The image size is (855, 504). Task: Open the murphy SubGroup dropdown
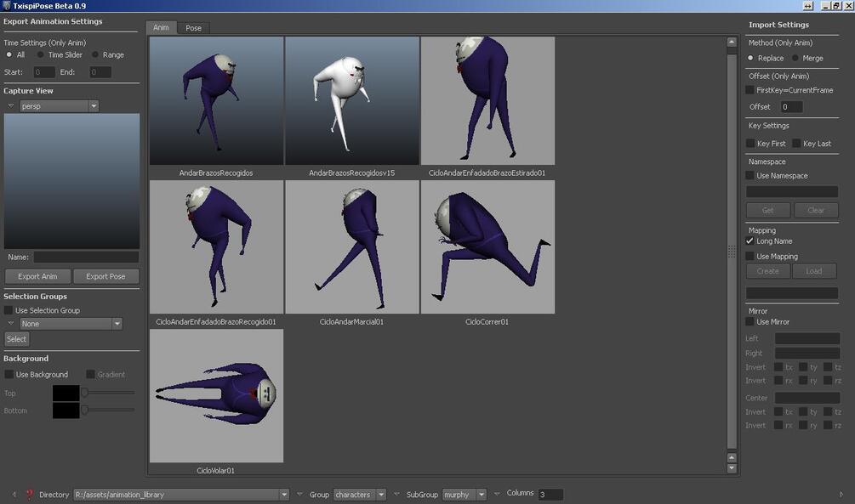click(464, 495)
